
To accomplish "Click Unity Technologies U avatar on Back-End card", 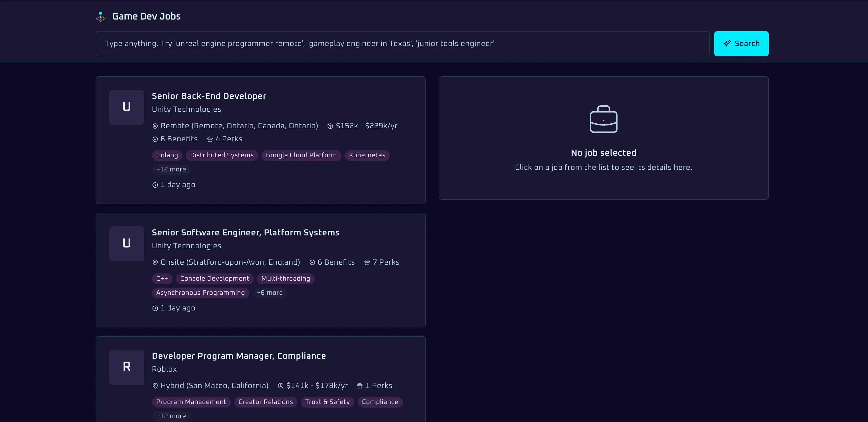I will click(x=126, y=107).
